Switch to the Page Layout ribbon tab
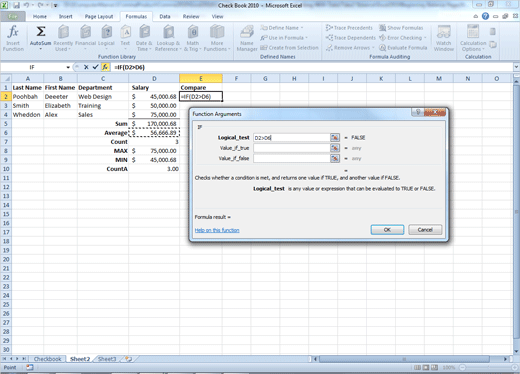 pos(99,16)
